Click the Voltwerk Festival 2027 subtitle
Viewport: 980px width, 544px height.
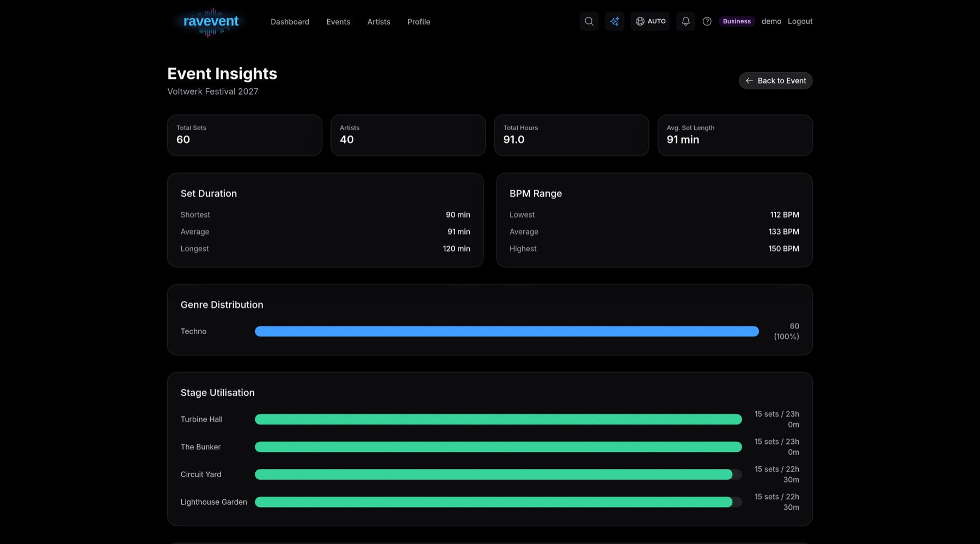pos(213,91)
